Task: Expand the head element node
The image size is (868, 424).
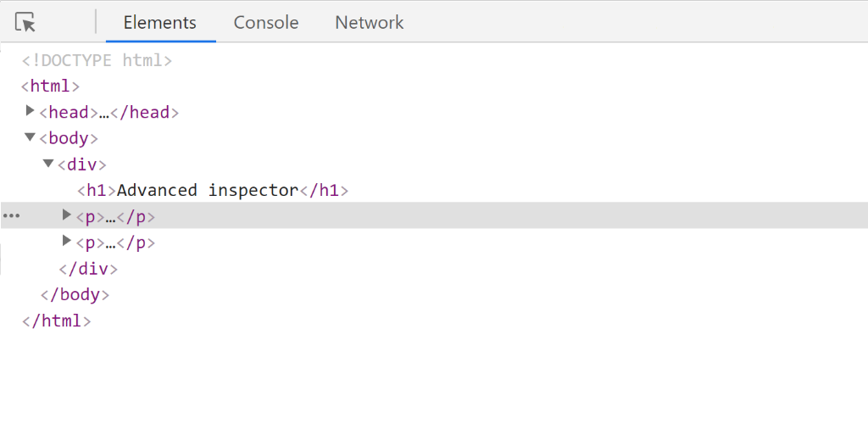Action: point(30,111)
